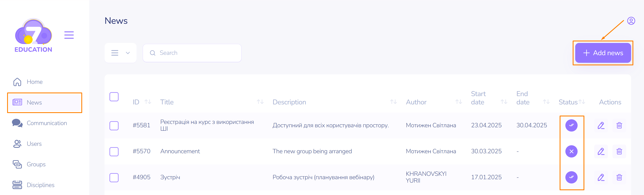Click the Add news button
Image resolution: width=644 pixels, height=195 pixels.
pyautogui.click(x=603, y=53)
